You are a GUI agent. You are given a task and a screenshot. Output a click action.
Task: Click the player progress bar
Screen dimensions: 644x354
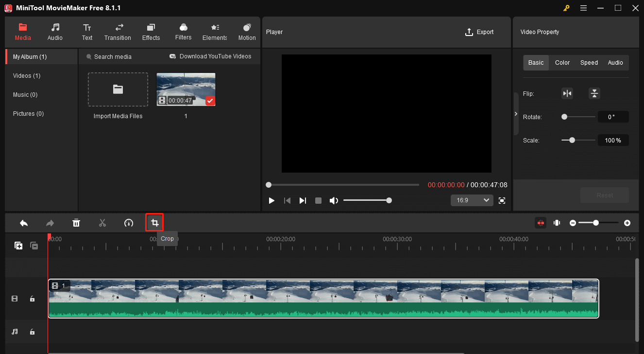click(x=343, y=185)
